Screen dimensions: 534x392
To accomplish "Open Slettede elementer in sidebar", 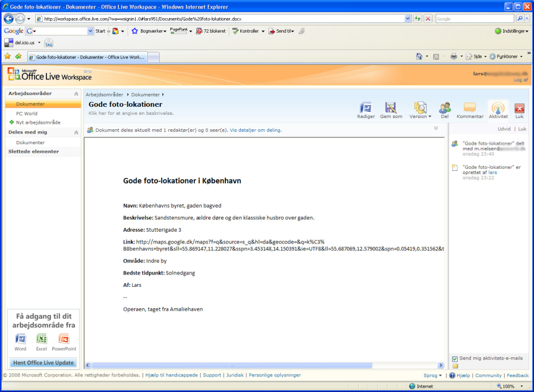I will coord(34,152).
